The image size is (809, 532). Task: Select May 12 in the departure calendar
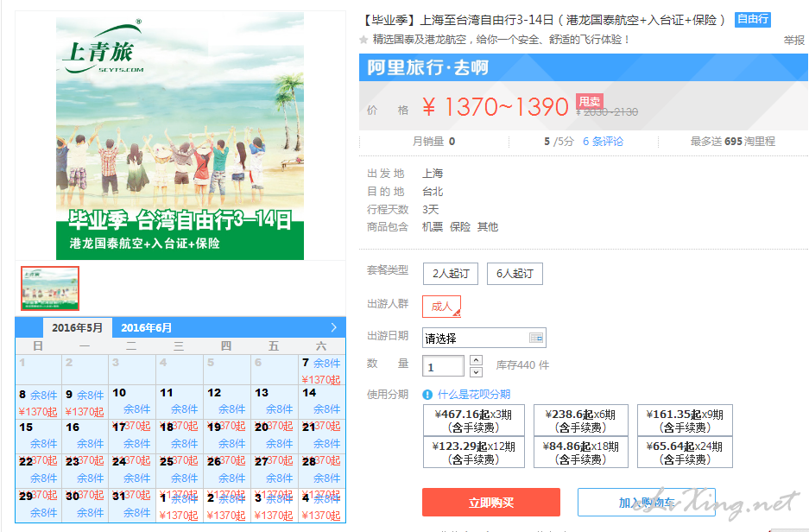[226, 402]
